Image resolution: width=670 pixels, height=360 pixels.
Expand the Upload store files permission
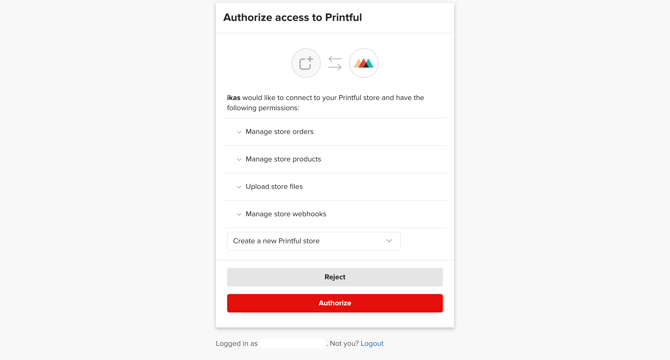point(335,187)
